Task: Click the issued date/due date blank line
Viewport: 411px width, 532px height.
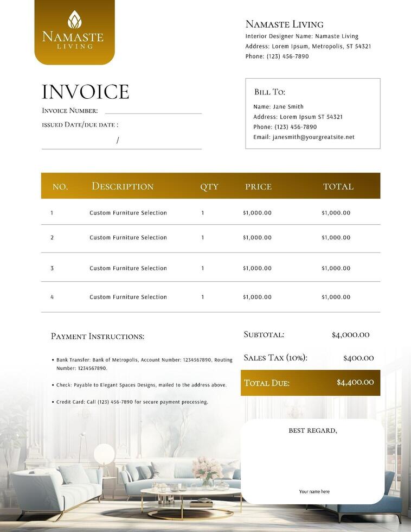Action: (x=121, y=141)
